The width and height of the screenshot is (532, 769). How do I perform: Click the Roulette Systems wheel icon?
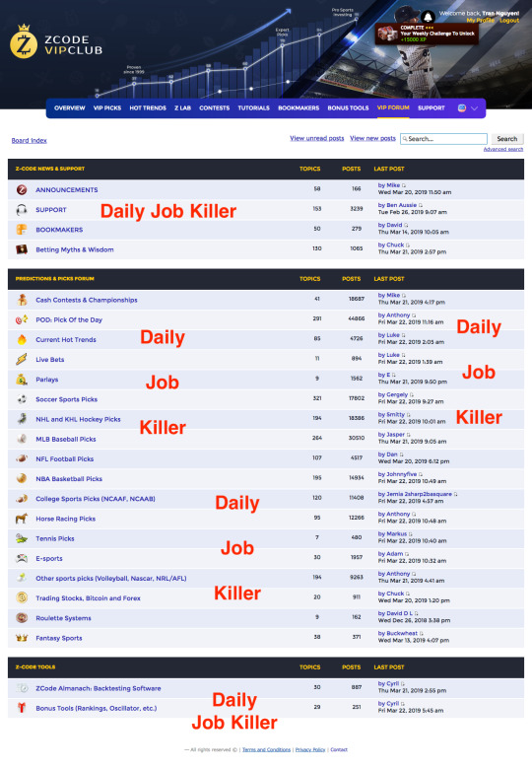click(x=22, y=618)
